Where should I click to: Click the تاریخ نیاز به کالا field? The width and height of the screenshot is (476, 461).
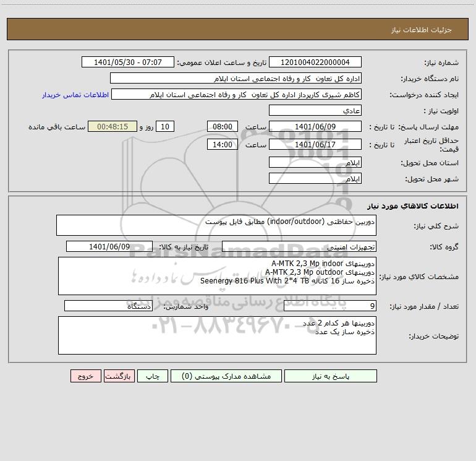[x=109, y=246]
